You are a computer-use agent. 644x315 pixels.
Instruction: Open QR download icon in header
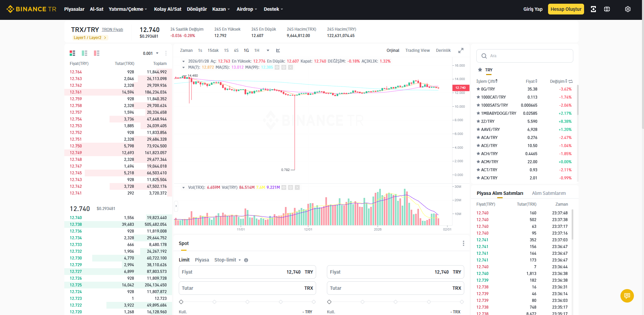pyautogui.click(x=594, y=9)
